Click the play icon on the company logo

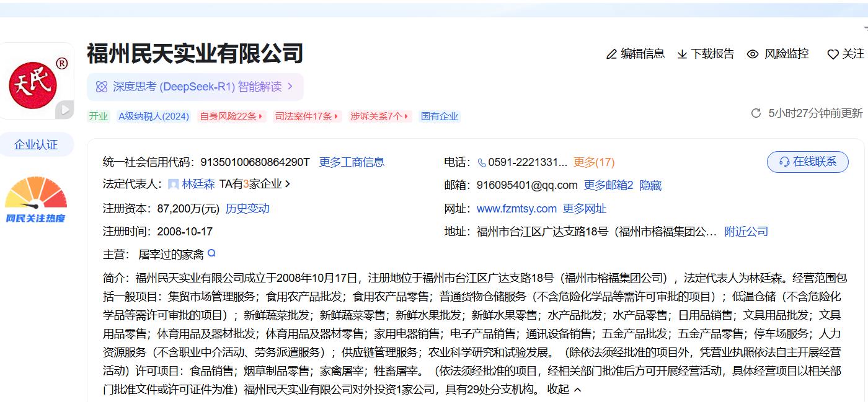[64, 110]
